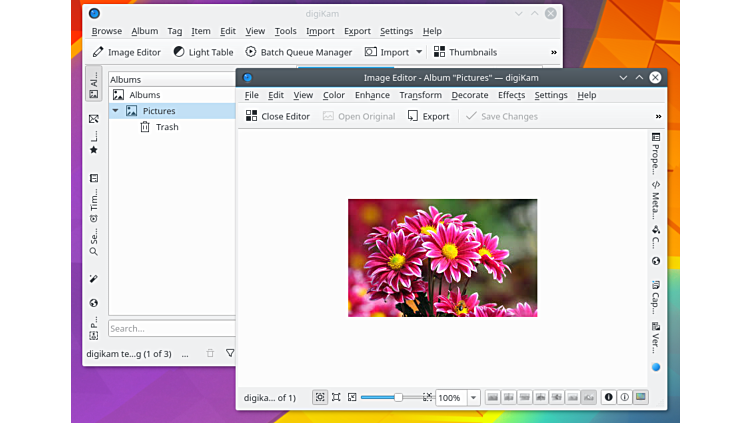Click the zoom slider in the status bar
752x423 pixels.
[391, 397]
